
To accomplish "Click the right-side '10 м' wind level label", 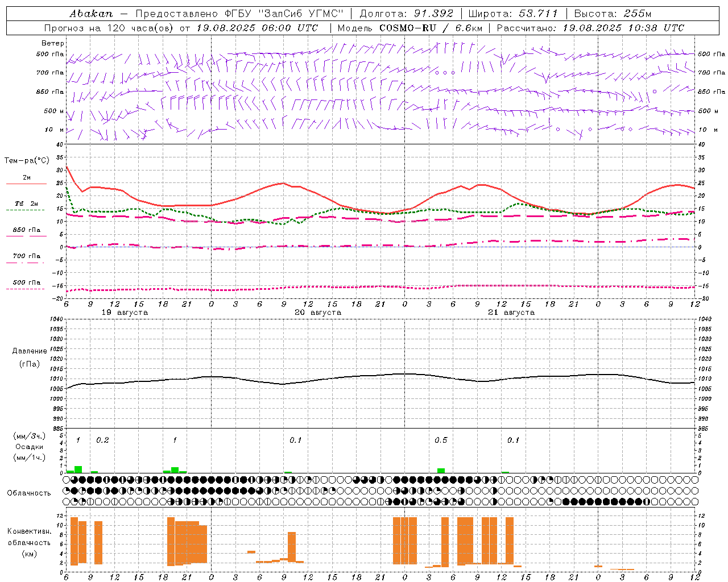I will (x=707, y=130).
